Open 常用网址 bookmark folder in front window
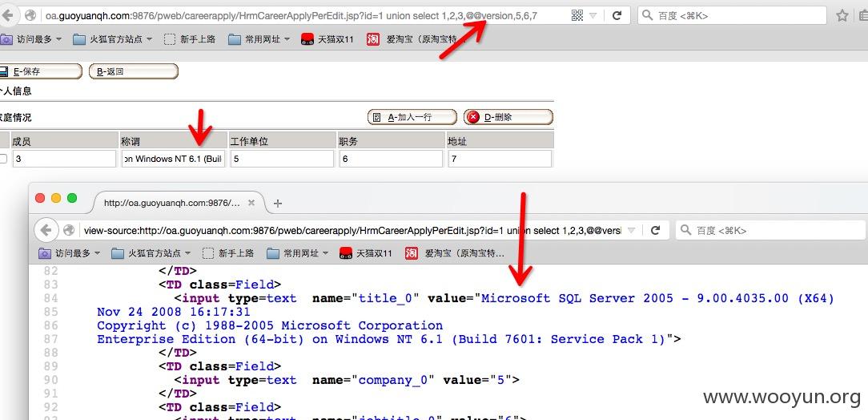 (x=298, y=253)
